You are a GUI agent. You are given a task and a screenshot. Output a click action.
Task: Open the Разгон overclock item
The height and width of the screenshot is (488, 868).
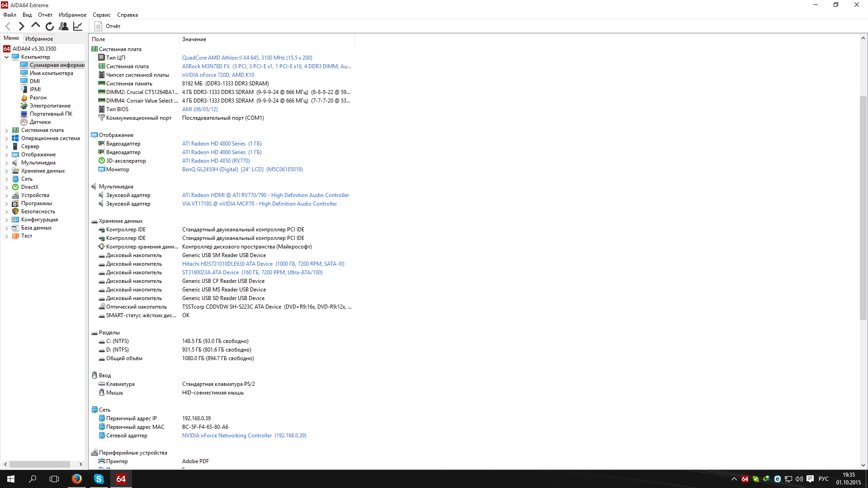pyautogui.click(x=38, y=98)
